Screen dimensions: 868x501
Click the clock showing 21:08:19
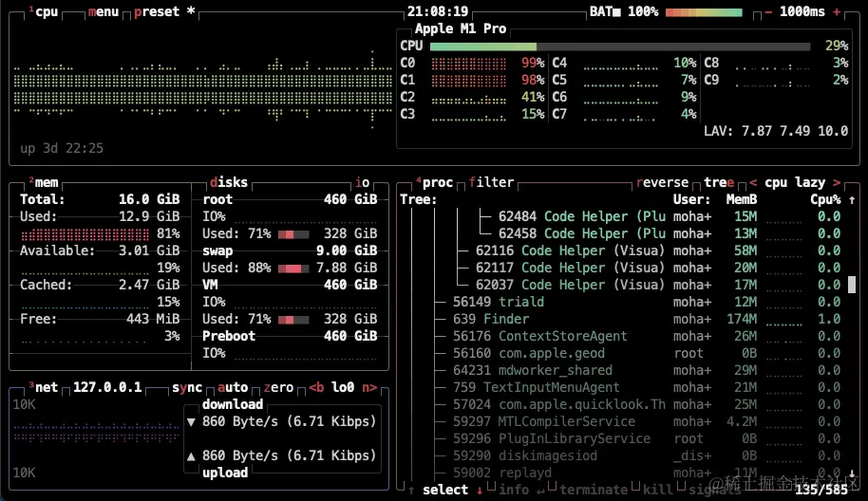click(438, 11)
